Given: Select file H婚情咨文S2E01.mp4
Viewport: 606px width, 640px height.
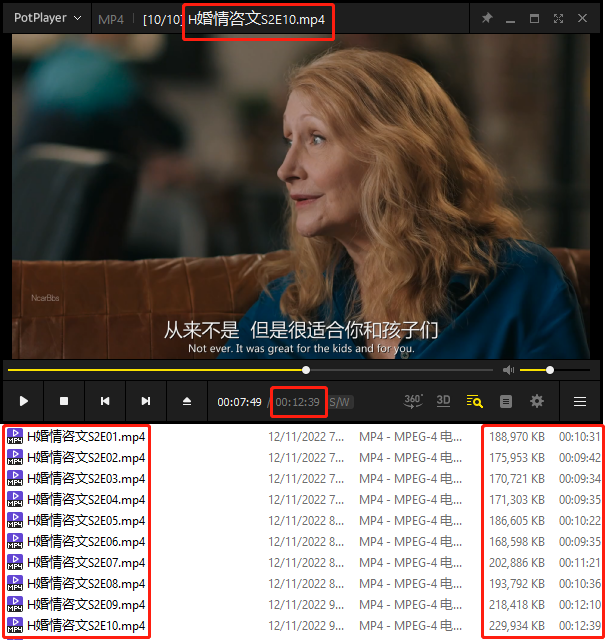Looking at the screenshot, I should tap(86, 437).
